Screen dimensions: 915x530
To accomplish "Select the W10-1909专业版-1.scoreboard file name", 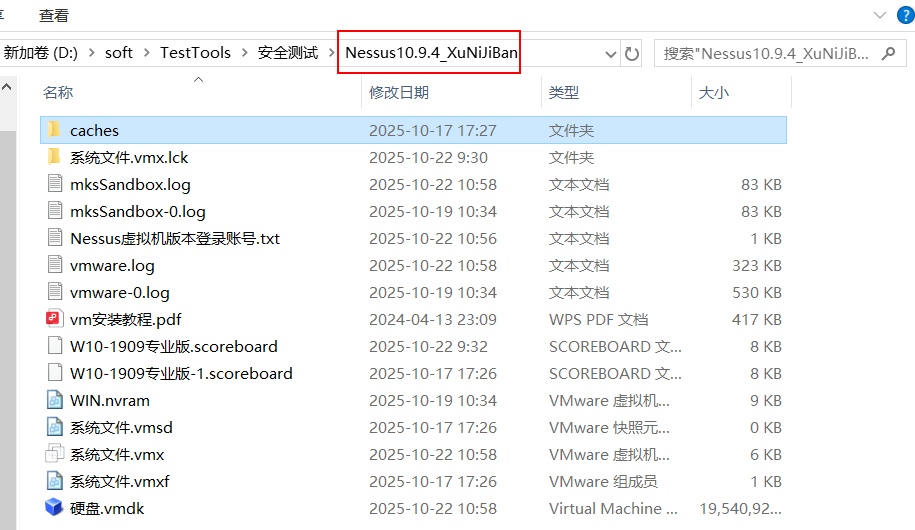I will (181, 373).
